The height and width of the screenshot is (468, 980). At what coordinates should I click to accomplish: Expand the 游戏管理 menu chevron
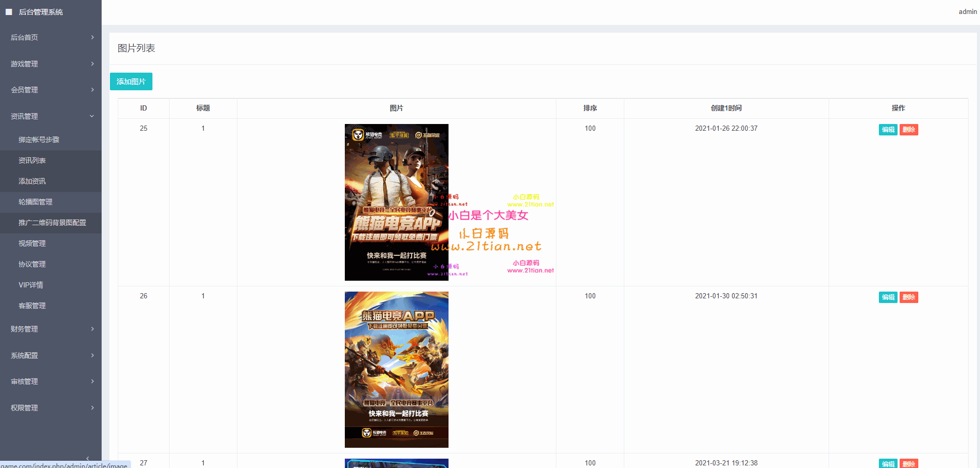click(92, 64)
